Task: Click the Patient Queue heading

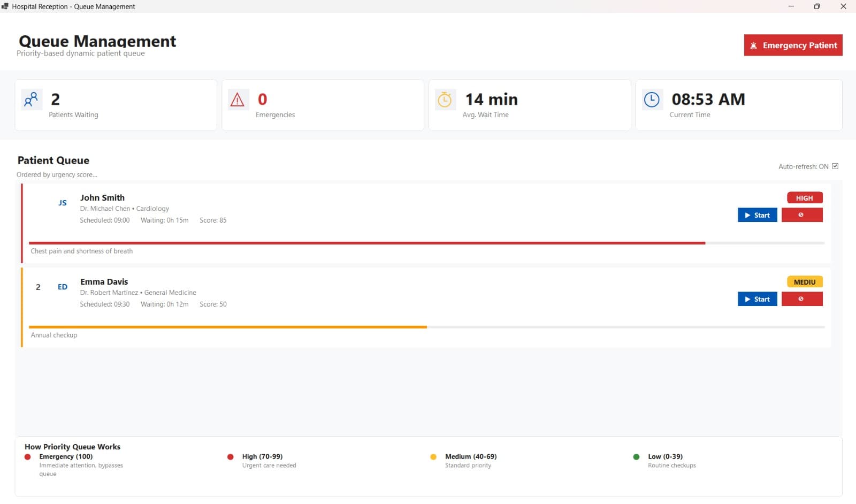Action: click(x=53, y=161)
